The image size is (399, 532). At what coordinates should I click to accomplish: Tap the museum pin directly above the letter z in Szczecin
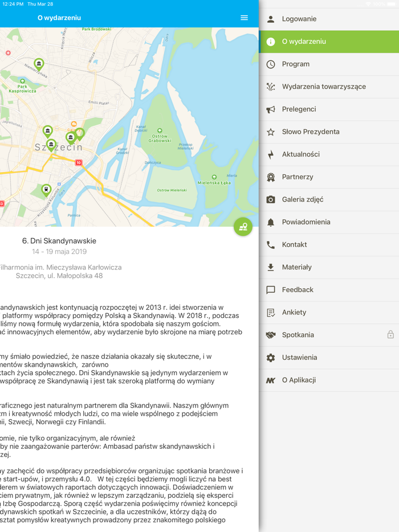pyautogui.click(x=51, y=145)
